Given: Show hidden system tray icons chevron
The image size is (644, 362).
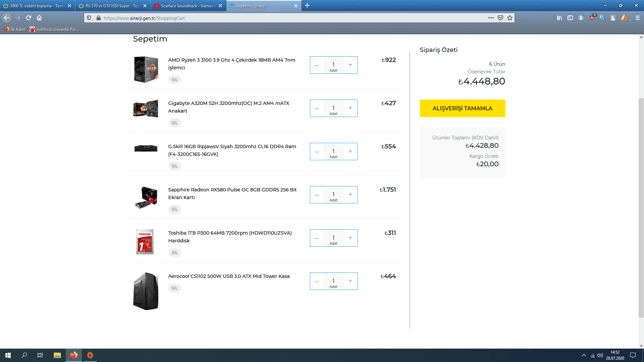Looking at the screenshot, I should coord(584,355).
